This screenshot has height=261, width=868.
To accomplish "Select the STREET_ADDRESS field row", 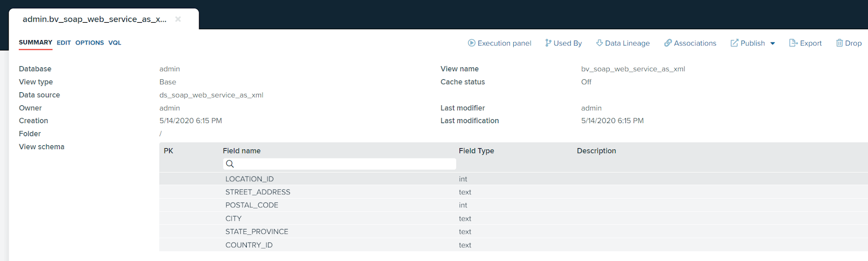I will [513, 192].
